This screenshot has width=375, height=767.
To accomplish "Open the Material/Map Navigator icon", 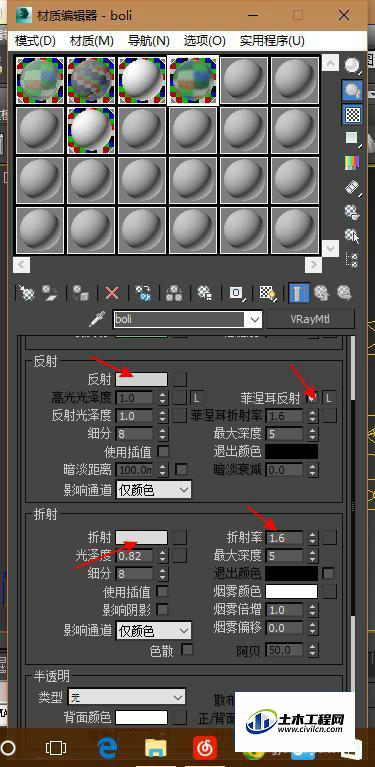I will 352,259.
